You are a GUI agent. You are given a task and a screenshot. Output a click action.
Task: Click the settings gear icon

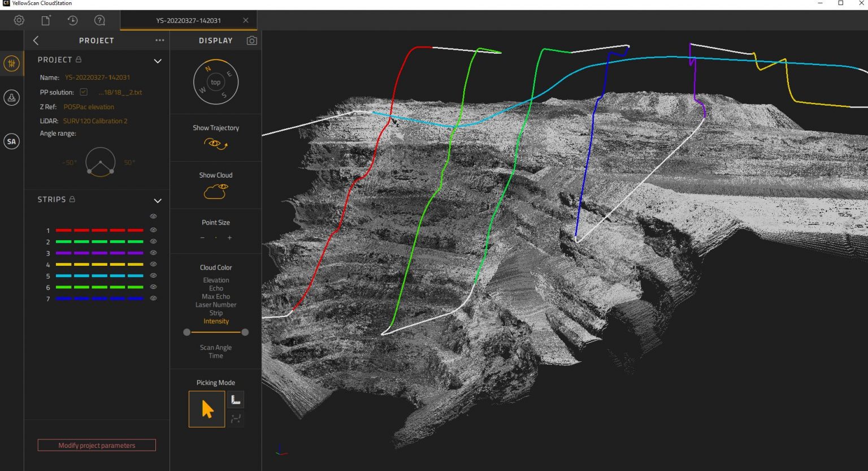pyautogui.click(x=19, y=20)
